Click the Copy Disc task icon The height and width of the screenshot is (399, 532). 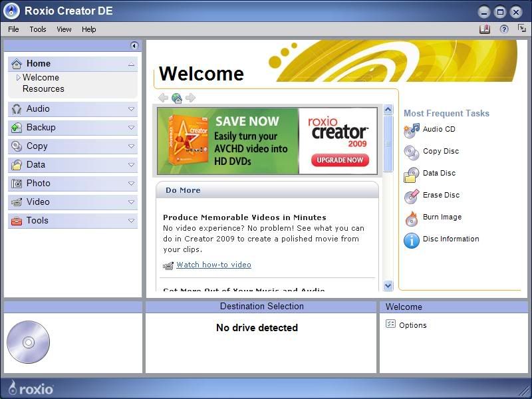pyautogui.click(x=412, y=153)
